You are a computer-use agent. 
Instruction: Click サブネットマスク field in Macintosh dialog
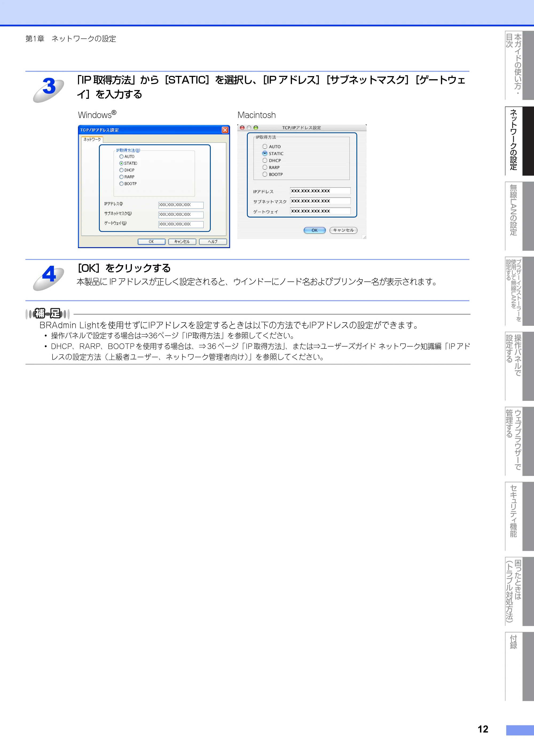[320, 201]
